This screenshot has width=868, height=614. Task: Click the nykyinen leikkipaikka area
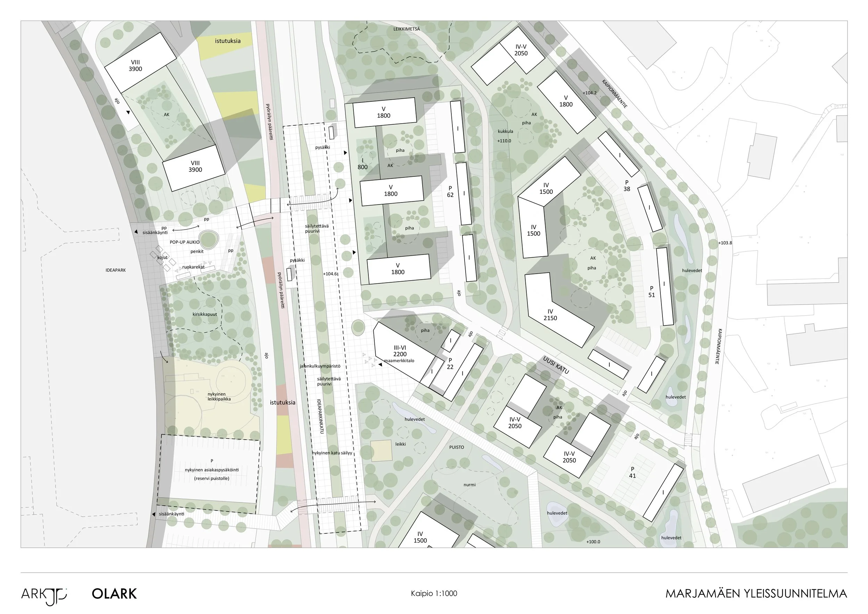[219, 396]
